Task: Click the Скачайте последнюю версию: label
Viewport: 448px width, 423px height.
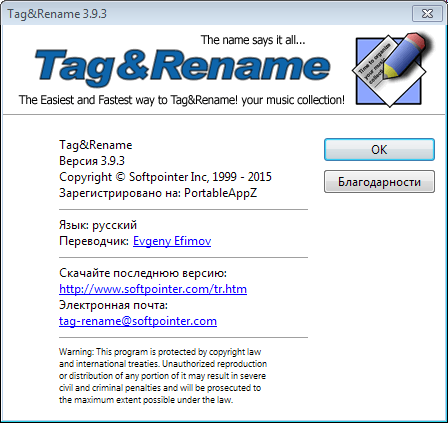Action: pos(143,273)
